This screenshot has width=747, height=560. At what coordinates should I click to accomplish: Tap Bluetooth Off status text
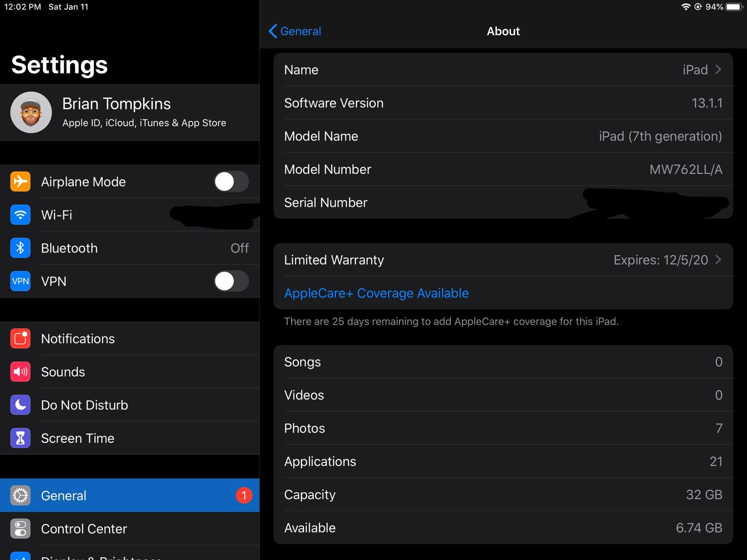click(240, 248)
